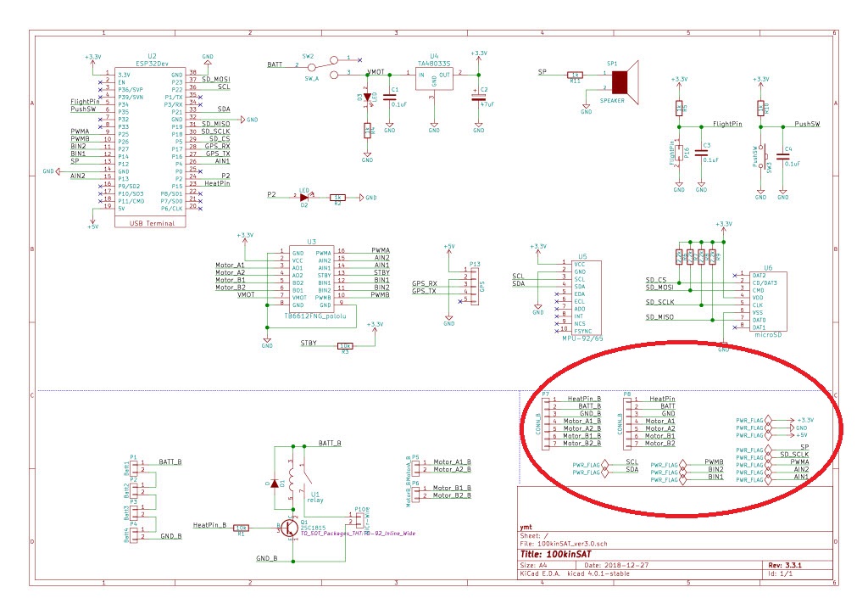Select the TB6612FNG motor driver U3
This screenshot has width=868, height=615.
[312, 278]
